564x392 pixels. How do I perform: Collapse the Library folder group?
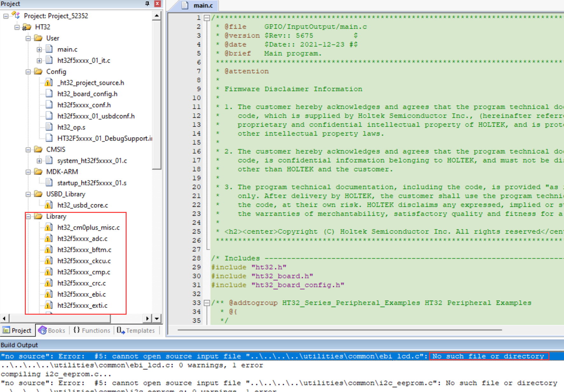point(28,216)
